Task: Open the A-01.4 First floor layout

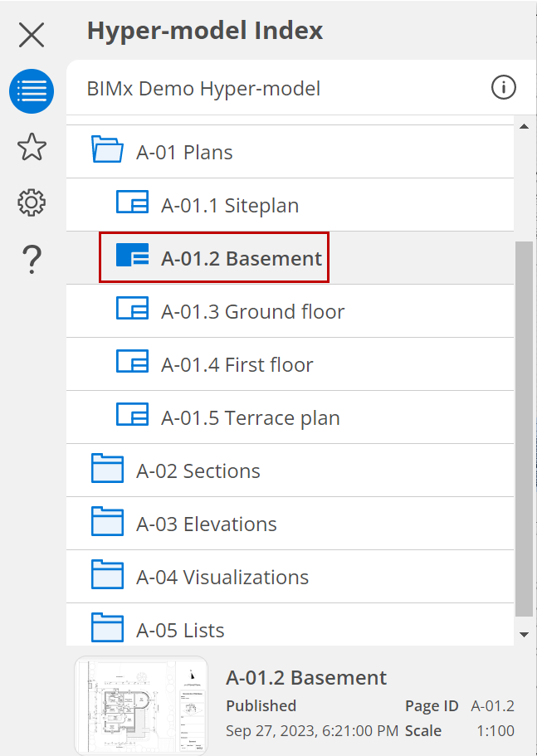Action: pos(237,364)
